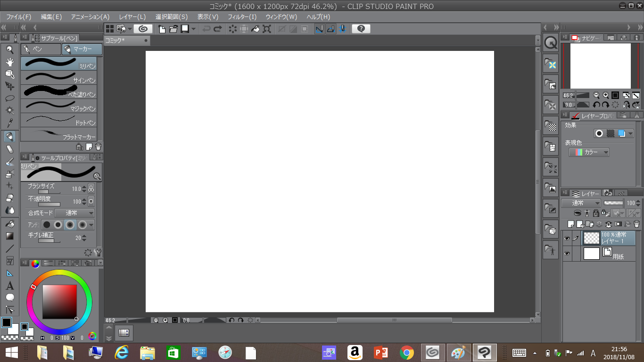Choose the マジックペン sub tool
This screenshot has width=644, height=362.
pyautogui.click(x=58, y=106)
